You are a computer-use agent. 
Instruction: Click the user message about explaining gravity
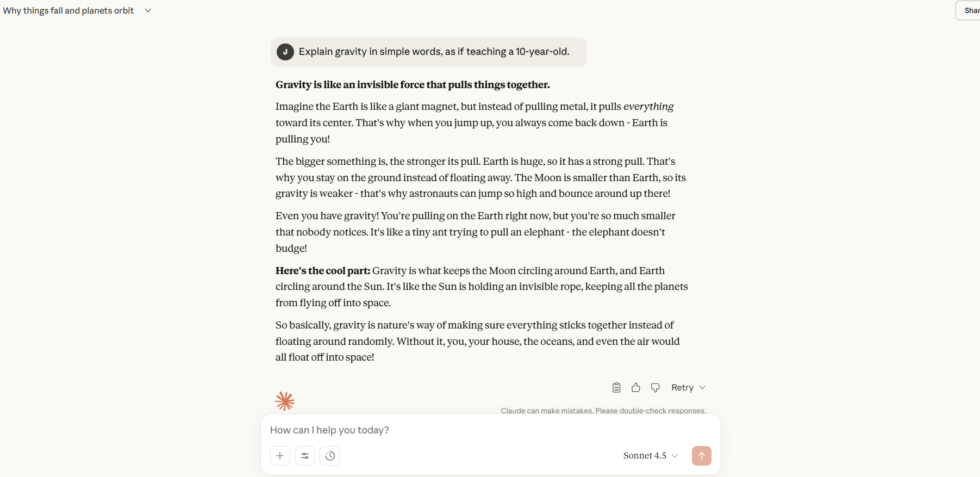click(x=434, y=52)
